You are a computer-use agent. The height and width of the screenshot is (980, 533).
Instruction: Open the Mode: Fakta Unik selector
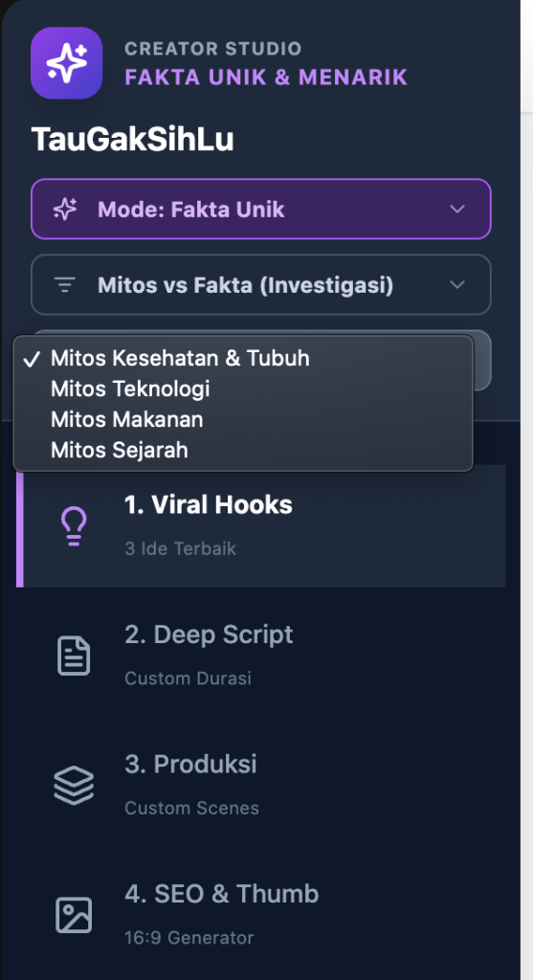[x=261, y=209]
